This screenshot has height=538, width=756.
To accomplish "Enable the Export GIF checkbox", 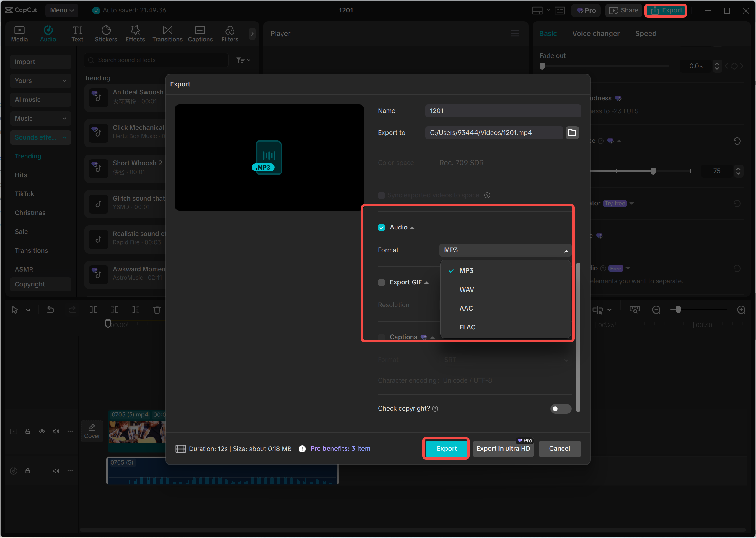I will (381, 282).
